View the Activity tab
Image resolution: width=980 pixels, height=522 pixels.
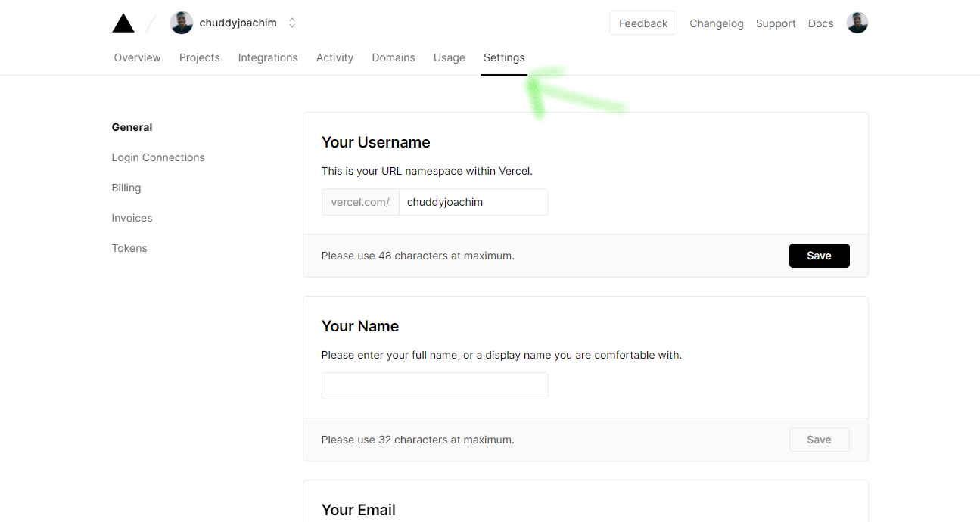coord(334,57)
